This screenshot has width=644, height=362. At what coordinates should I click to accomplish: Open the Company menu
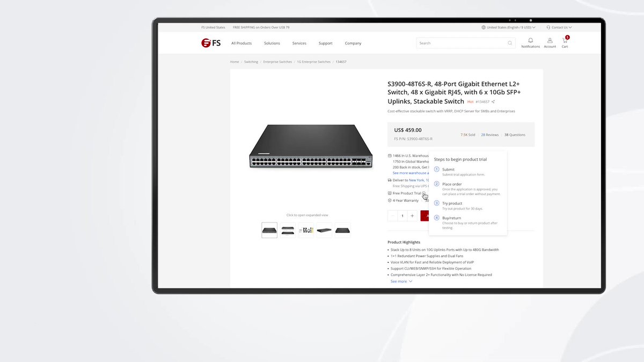(x=353, y=43)
